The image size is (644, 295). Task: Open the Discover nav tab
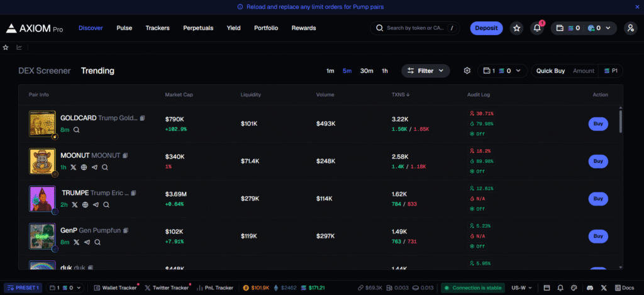[91, 28]
